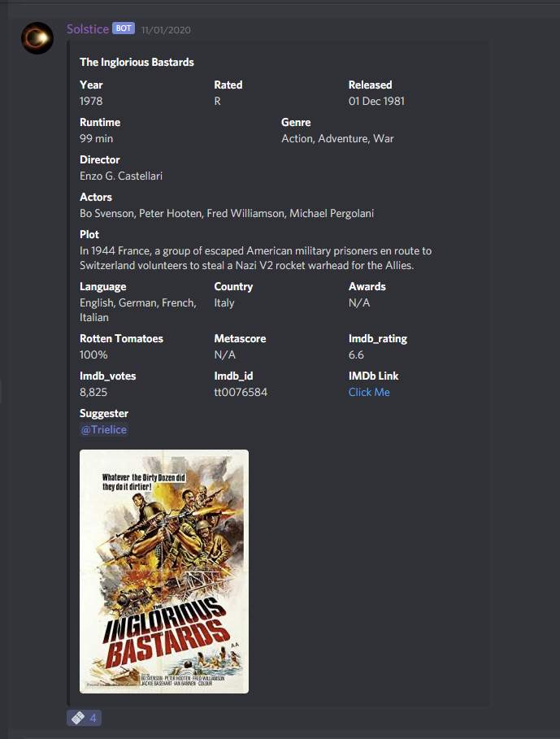The width and height of the screenshot is (560, 739).
Task: Click the Imdb_votes value 8,825
Action: point(93,392)
